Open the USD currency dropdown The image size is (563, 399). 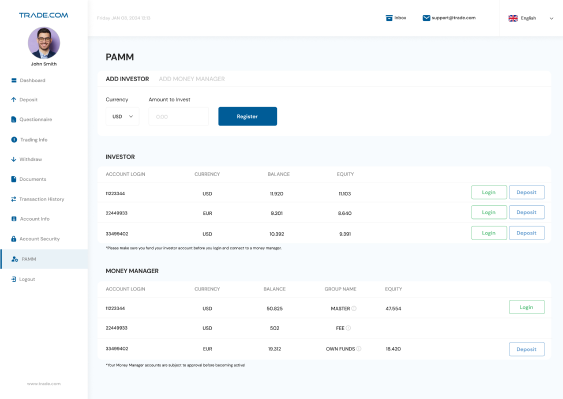point(122,116)
